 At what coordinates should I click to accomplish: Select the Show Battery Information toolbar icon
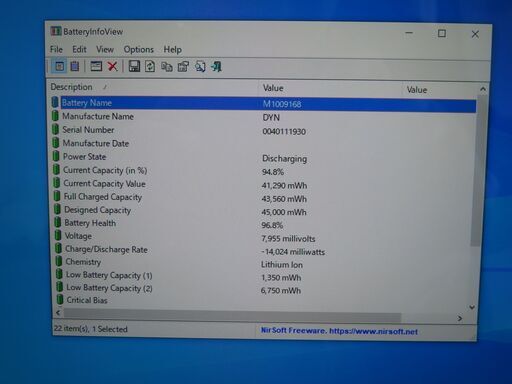coord(59,66)
